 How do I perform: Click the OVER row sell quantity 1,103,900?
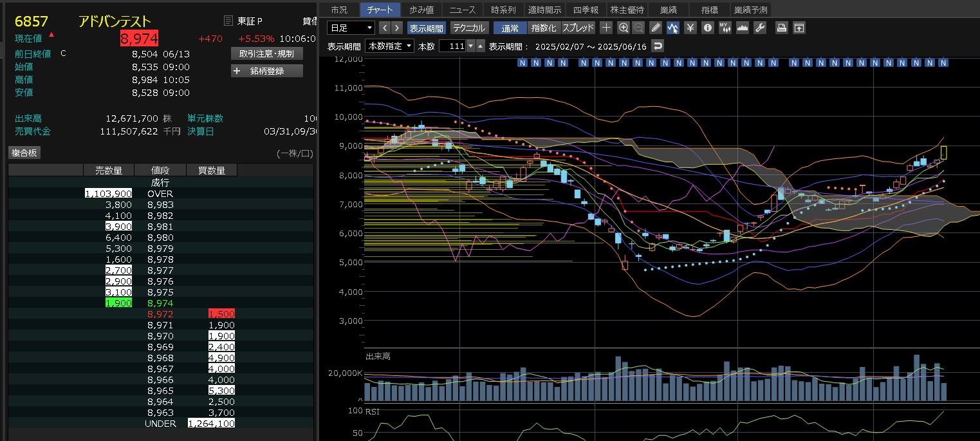(x=108, y=194)
